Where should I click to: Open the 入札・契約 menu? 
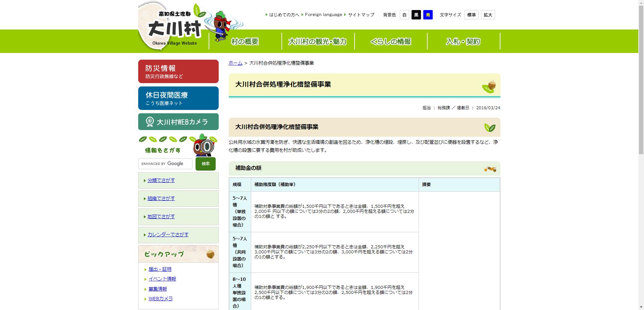pyautogui.click(x=463, y=41)
